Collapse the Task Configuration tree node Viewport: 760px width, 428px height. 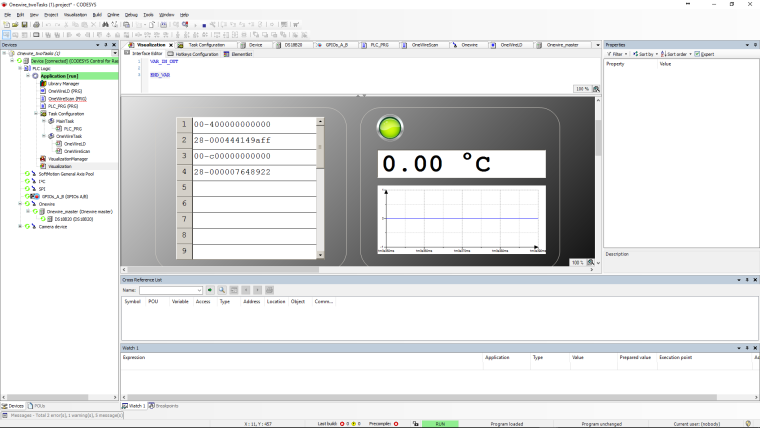[x=36, y=114]
